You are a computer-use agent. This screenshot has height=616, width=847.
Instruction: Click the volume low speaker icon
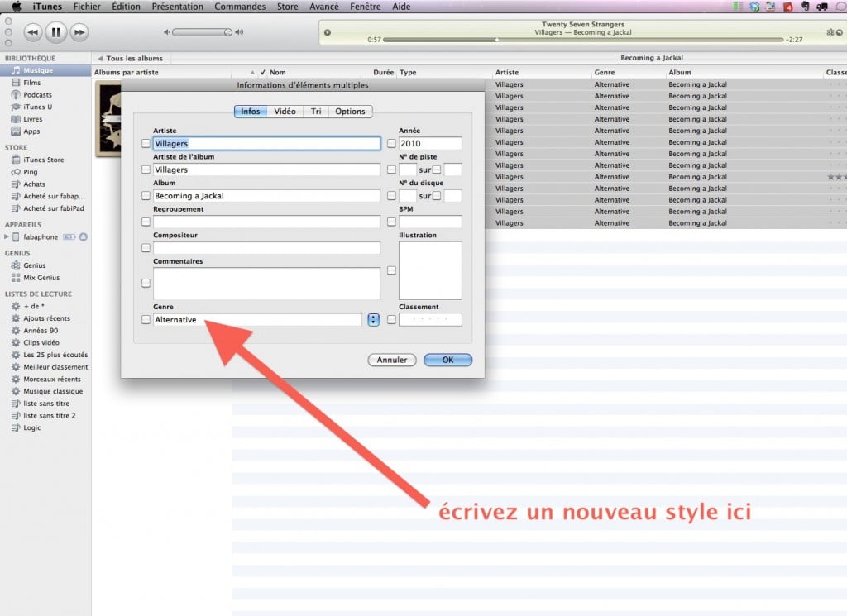coord(166,32)
